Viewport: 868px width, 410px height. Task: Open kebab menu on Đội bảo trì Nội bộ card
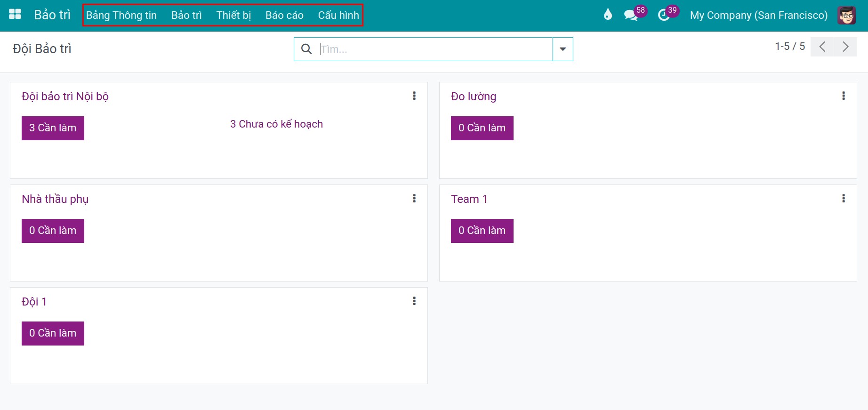coord(414,96)
